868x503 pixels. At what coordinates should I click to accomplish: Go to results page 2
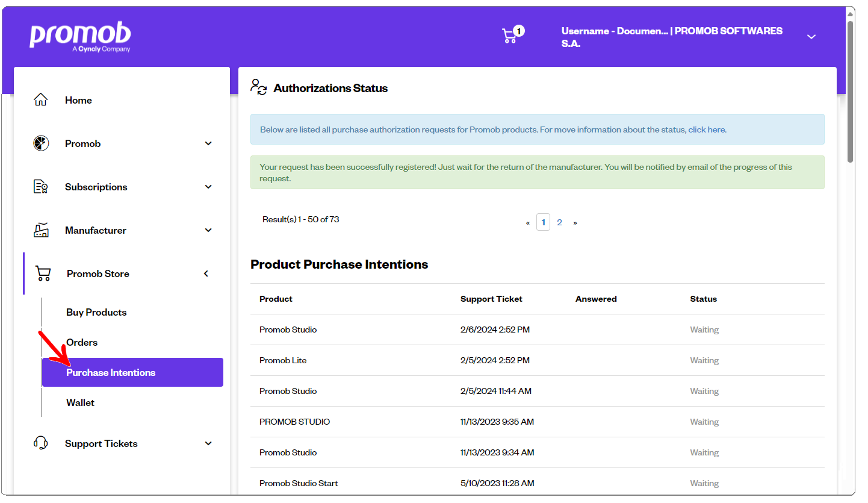tap(559, 222)
